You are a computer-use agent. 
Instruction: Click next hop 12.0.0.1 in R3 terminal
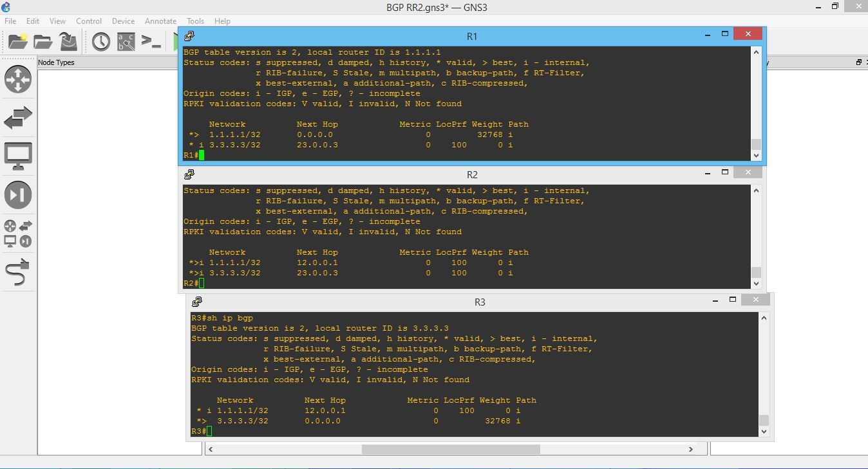coord(325,410)
